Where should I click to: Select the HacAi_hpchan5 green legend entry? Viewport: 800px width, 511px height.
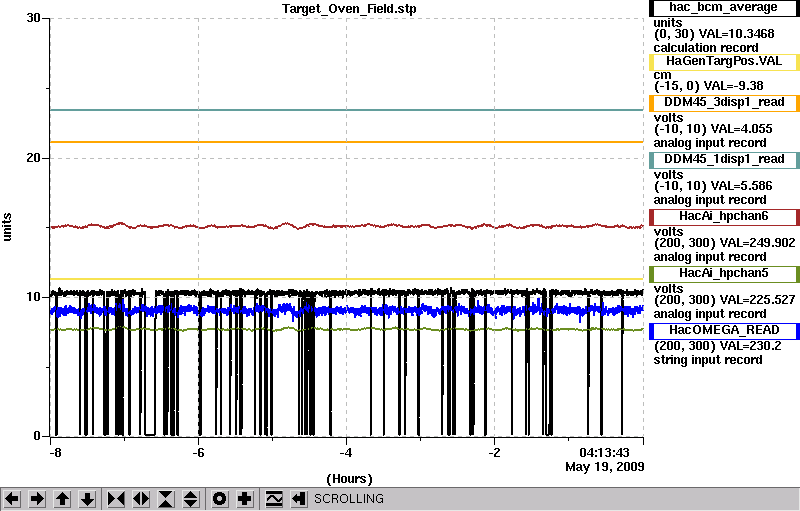tap(724, 274)
